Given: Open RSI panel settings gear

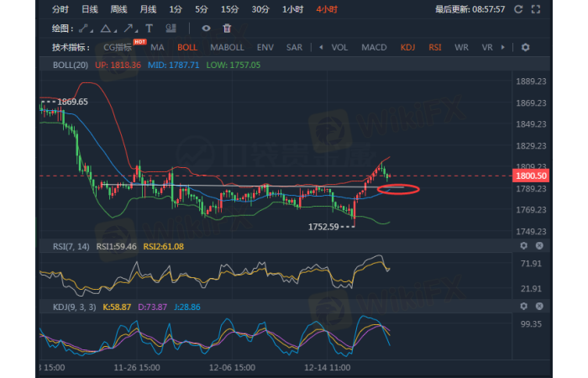Looking at the screenshot, I should pyautogui.click(x=523, y=246).
